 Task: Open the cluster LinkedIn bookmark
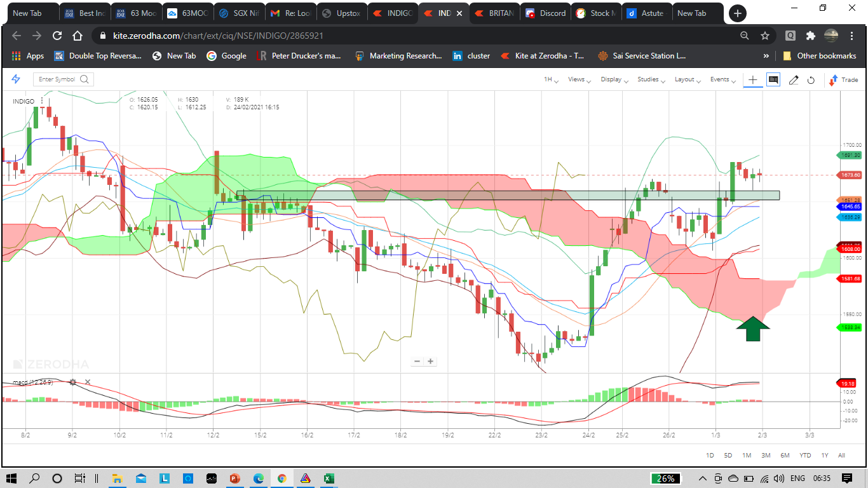(471, 56)
